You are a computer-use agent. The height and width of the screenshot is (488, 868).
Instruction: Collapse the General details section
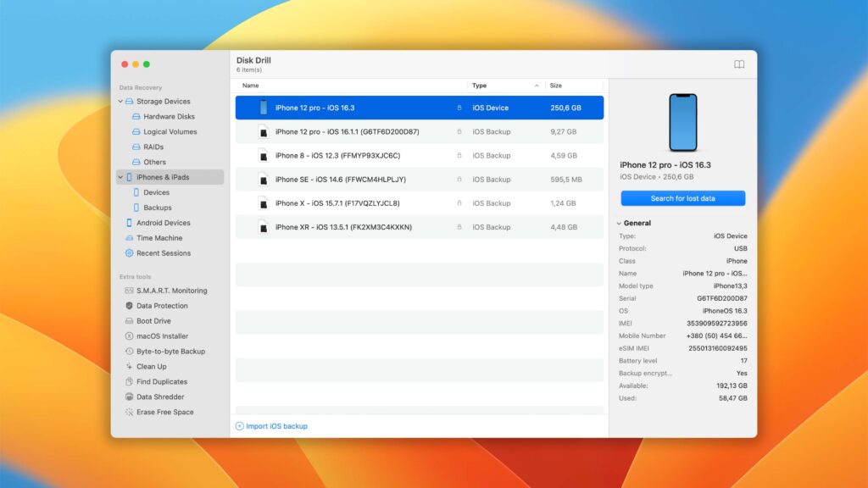619,223
